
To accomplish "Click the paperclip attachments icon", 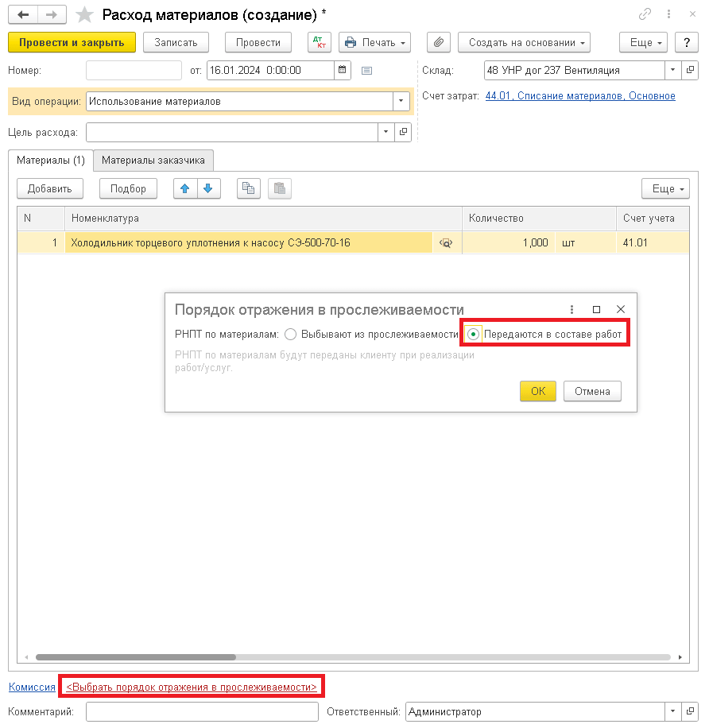I will point(439,42).
